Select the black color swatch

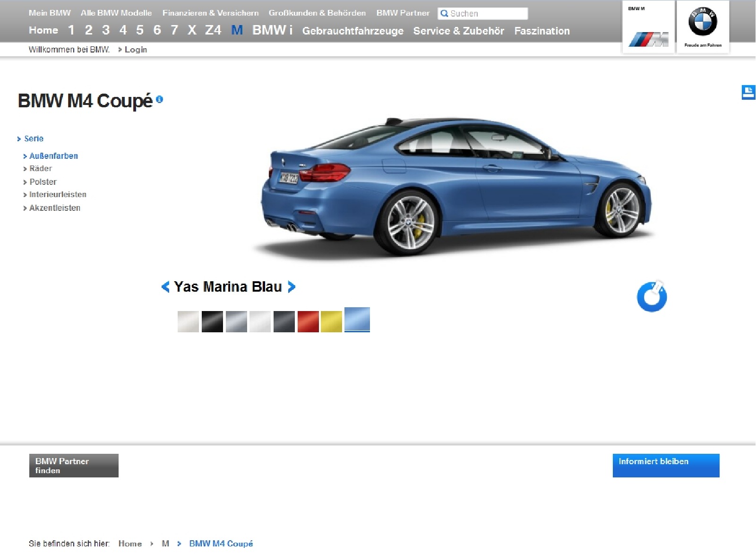(x=212, y=321)
